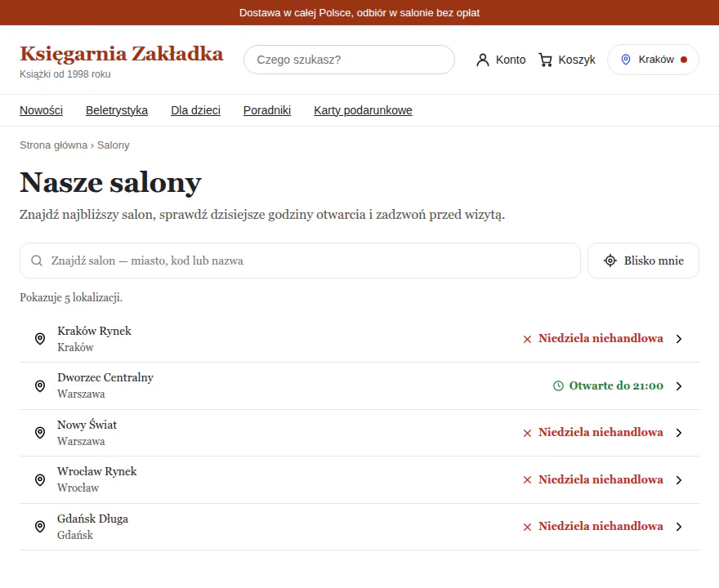Click the Dworzec Centralny salon name
Screen dimensions: 719x588
105,377
